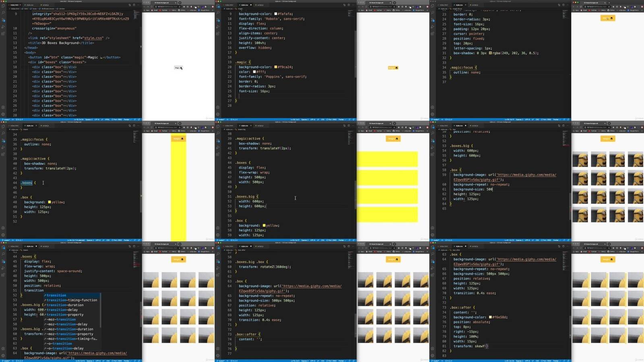
Task: Click the yellow Magic button above the horizontal yellow stripes
Action: (392, 139)
